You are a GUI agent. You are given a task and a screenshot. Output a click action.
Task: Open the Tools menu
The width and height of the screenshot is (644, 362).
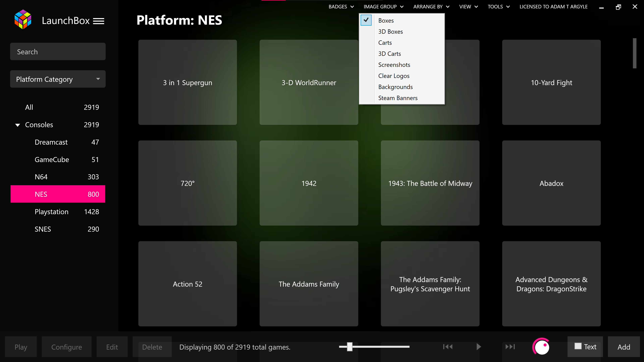pyautogui.click(x=498, y=7)
